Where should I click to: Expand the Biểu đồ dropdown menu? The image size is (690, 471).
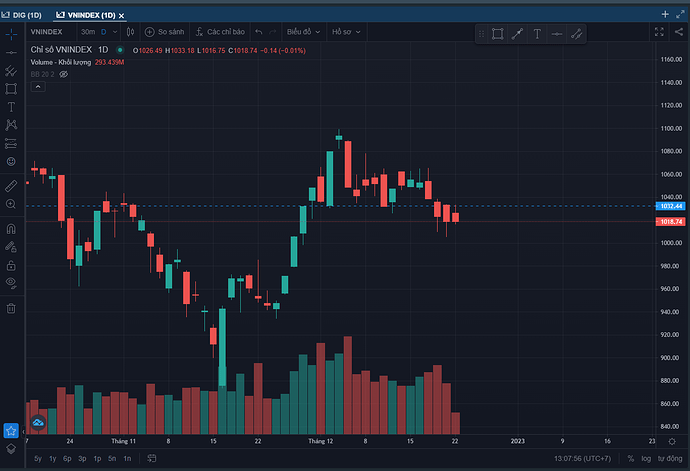304,33
